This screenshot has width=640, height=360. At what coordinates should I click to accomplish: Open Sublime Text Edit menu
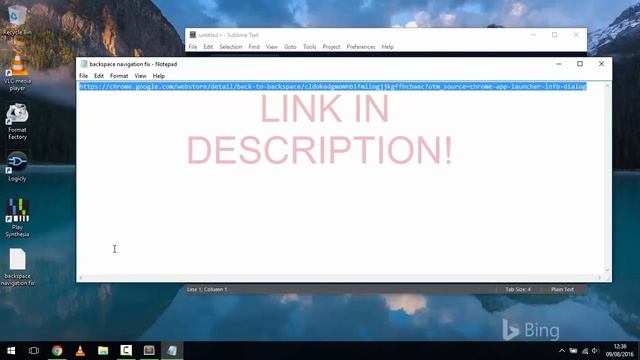coord(208,47)
